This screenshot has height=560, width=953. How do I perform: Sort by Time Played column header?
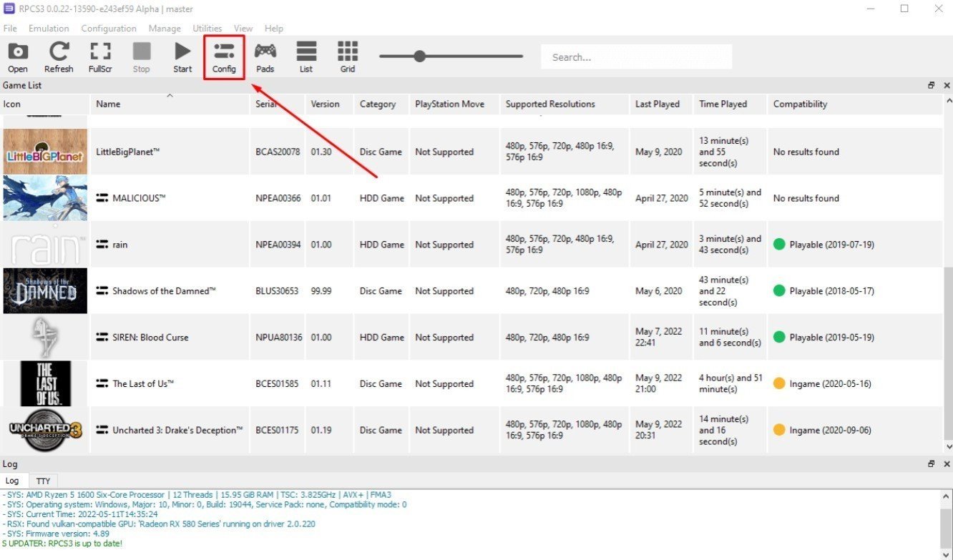click(730, 104)
